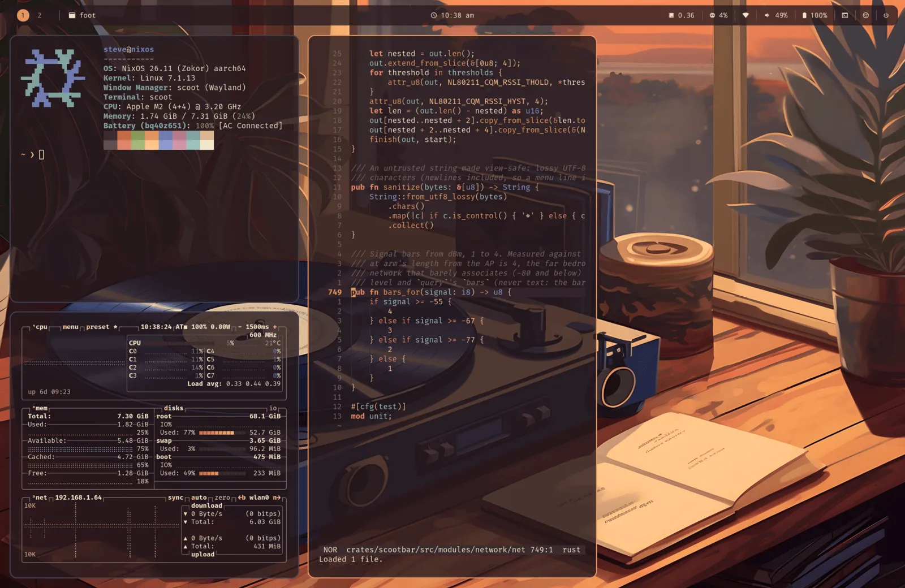The width and height of the screenshot is (905, 588).
Task: Switch to workspace 1 in the bar
Action: tap(23, 15)
